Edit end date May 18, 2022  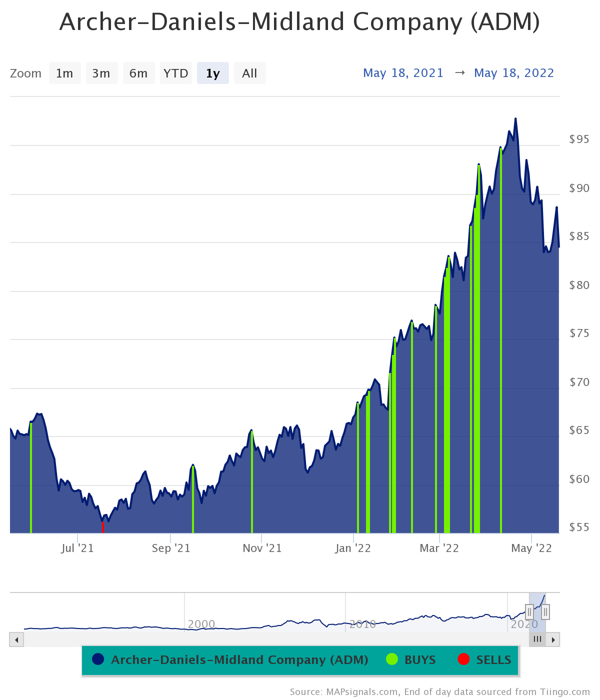point(514,73)
